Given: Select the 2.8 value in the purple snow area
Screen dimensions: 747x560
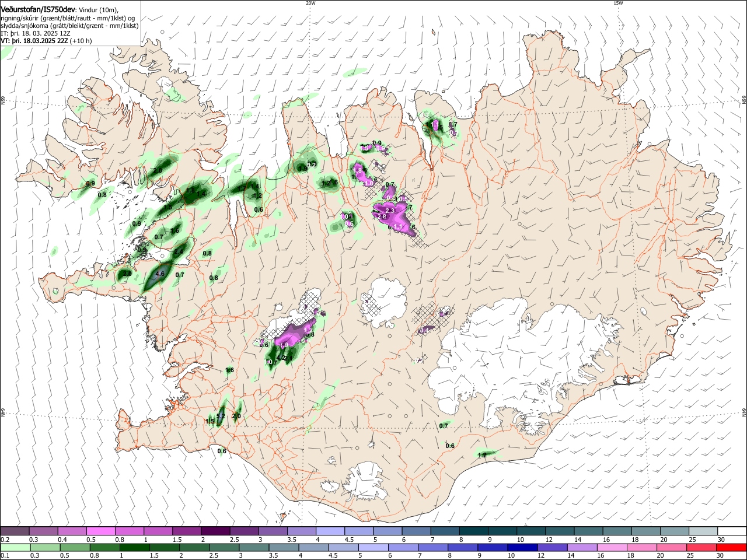Looking at the screenshot, I should tap(382, 216).
